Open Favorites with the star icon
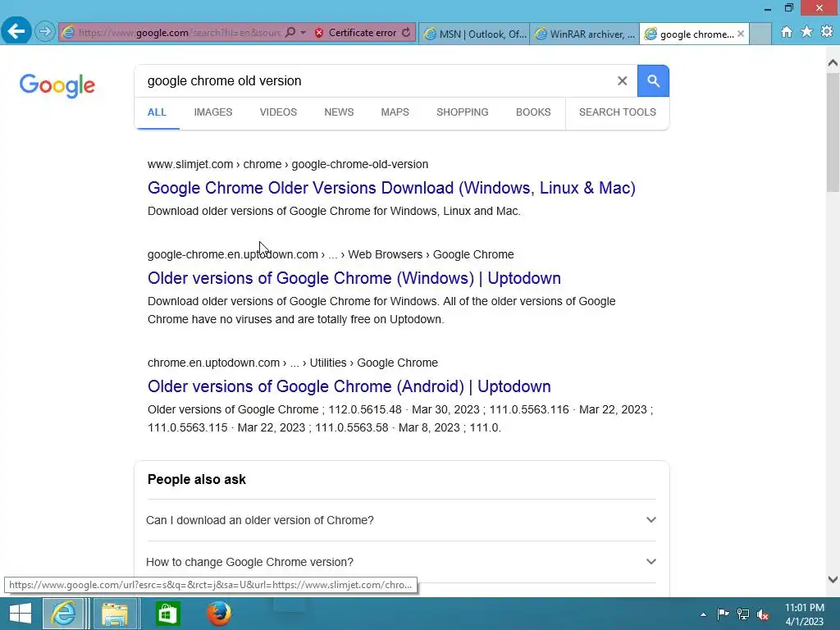840x630 pixels. (x=807, y=32)
